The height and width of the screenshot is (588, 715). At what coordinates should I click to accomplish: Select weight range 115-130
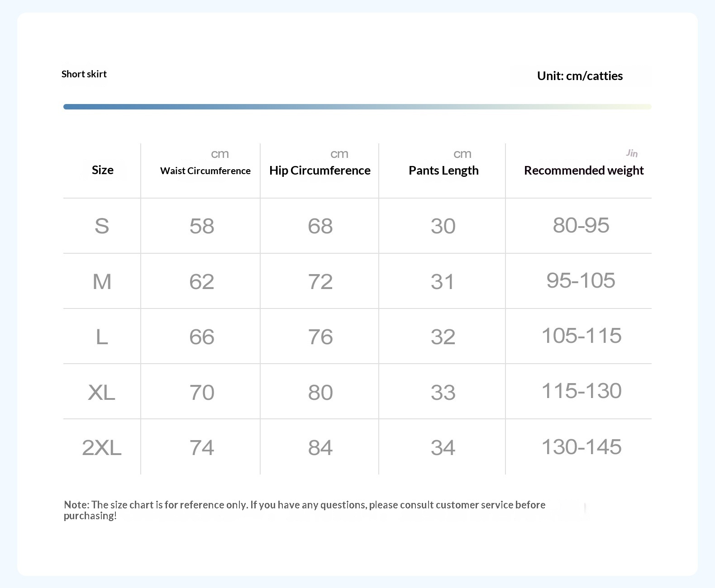582,391
